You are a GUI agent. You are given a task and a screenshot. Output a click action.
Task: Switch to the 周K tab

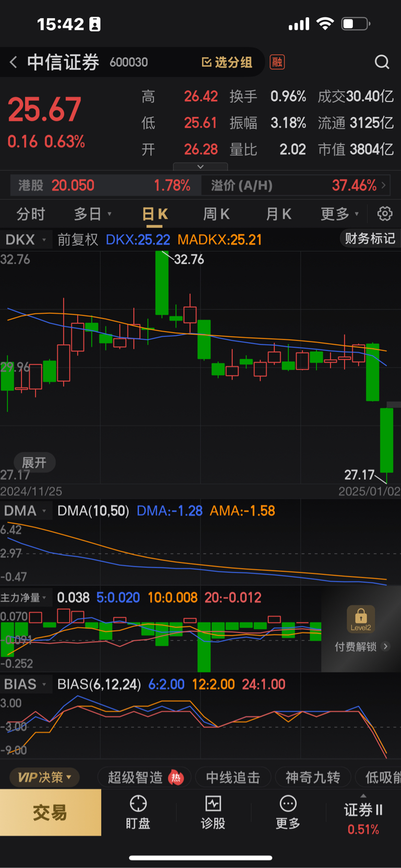[x=216, y=214]
